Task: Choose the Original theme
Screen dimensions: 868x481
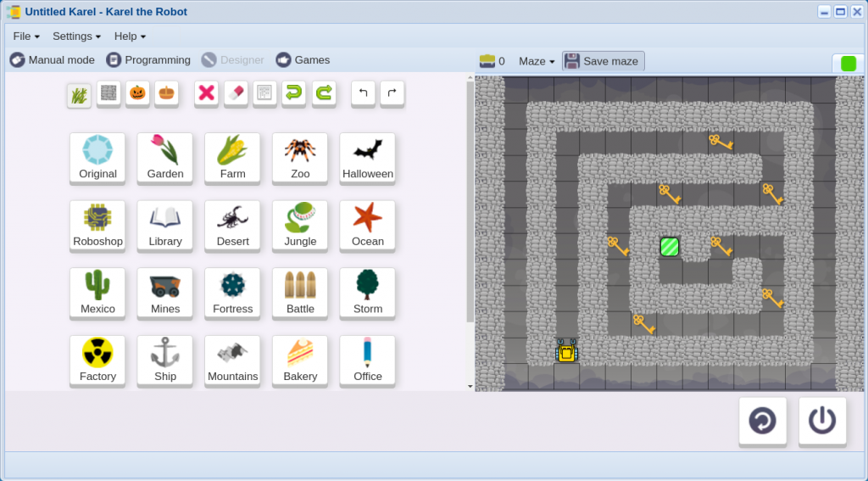Action: 97,158
